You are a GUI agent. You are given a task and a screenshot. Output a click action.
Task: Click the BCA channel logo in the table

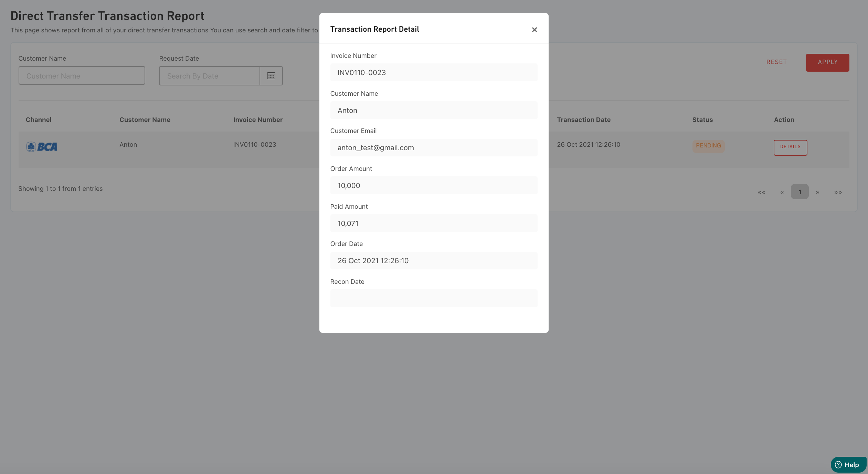pyautogui.click(x=42, y=146)
